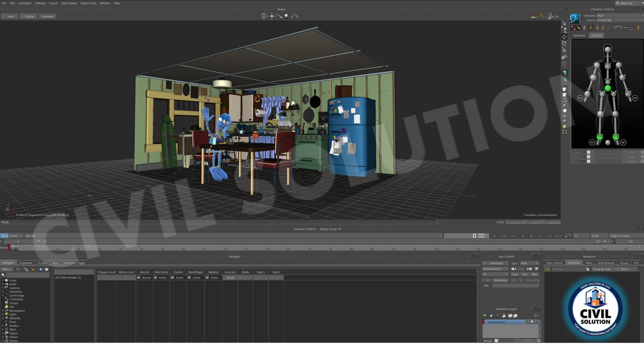Click the Zero button in Key Controls
The width and height of the screenshot is (644, 346).
[x=515, y=275]
